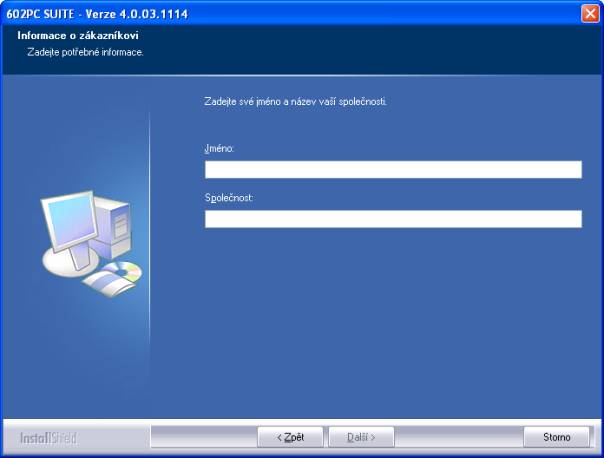Click in the Jméno text field
This screenshot has height=458, width=604.
(393, 169)
